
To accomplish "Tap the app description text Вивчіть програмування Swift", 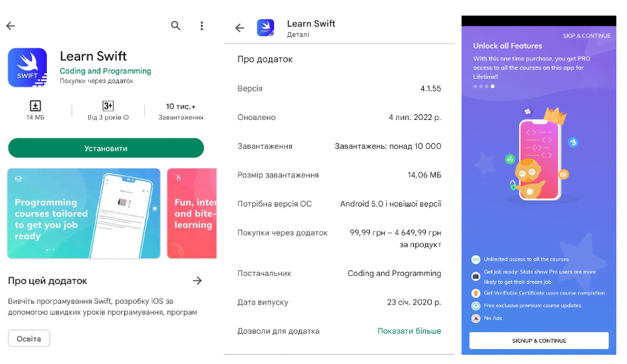I will click(x=102, y=307).
